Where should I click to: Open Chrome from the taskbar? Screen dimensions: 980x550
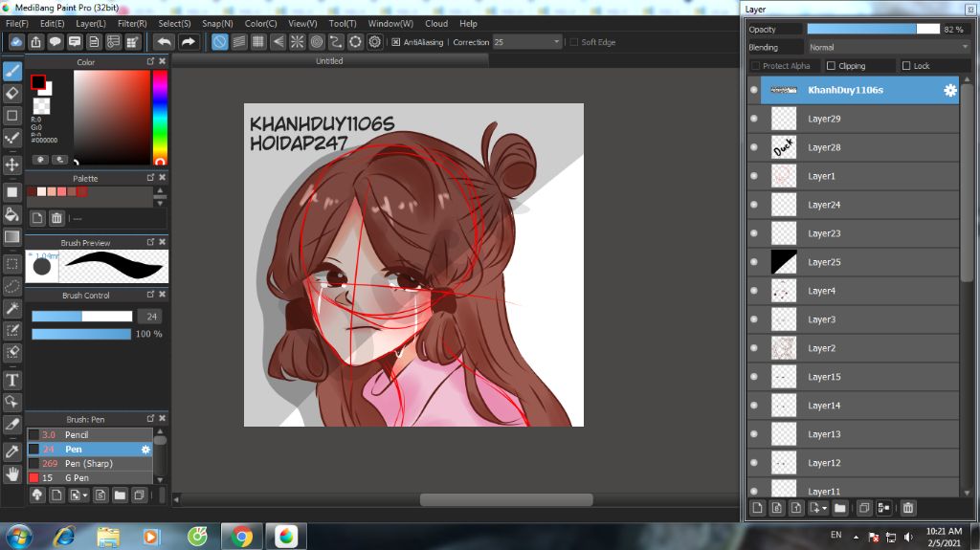(x=241, y=537)
